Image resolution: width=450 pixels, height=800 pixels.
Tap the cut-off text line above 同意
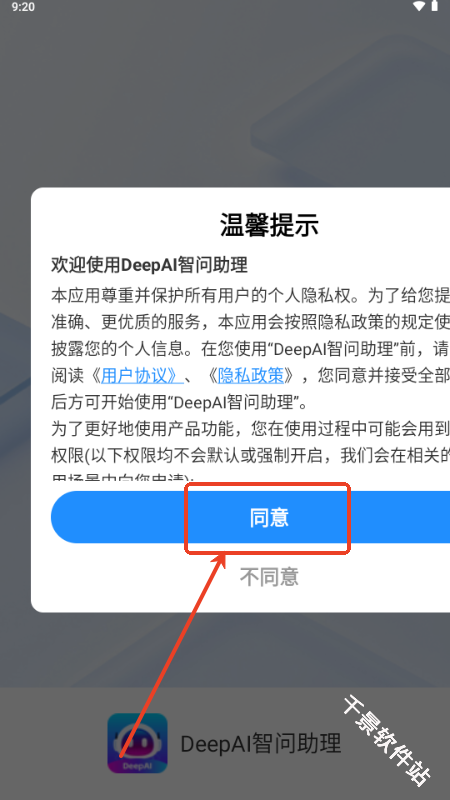pos(122,481)
